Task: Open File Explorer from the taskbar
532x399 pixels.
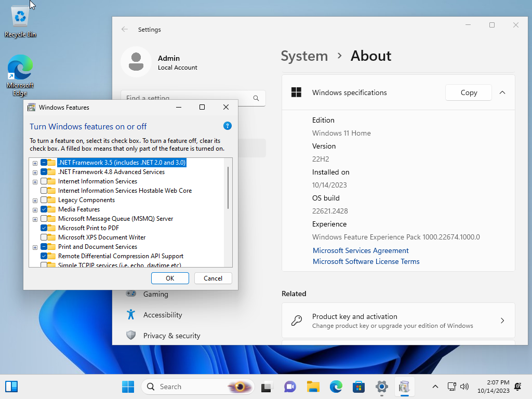Action: (313, 387)
